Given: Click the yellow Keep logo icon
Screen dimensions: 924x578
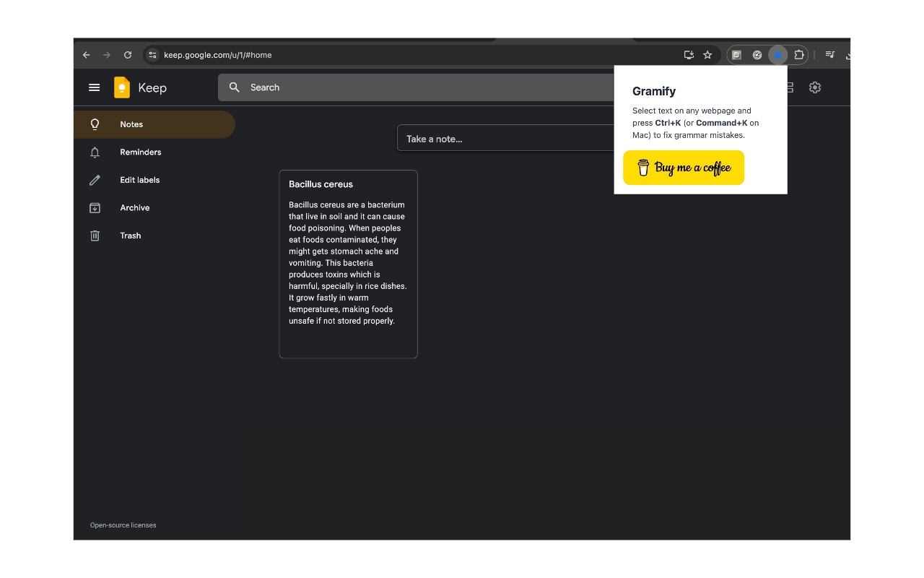Looking at the screenshot, I should (122, 87).
